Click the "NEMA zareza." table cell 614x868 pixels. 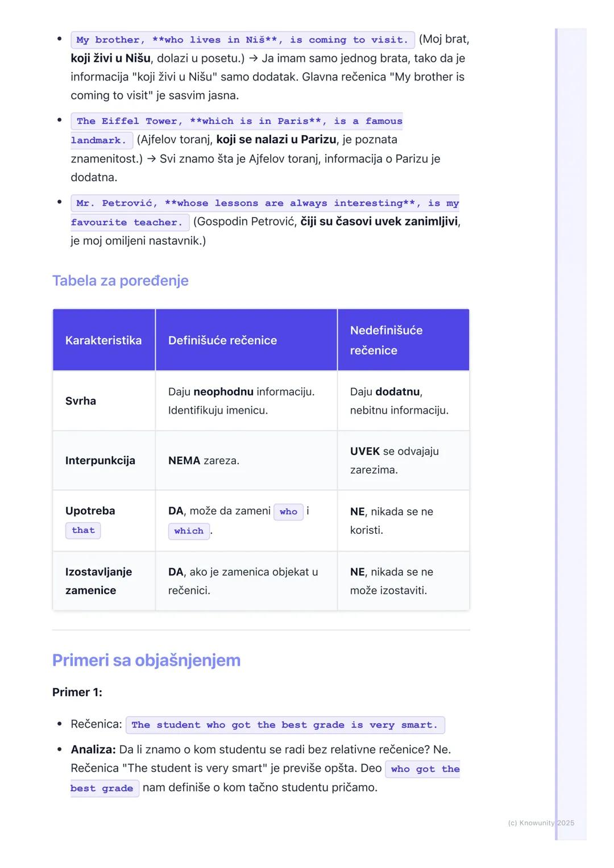204,461
